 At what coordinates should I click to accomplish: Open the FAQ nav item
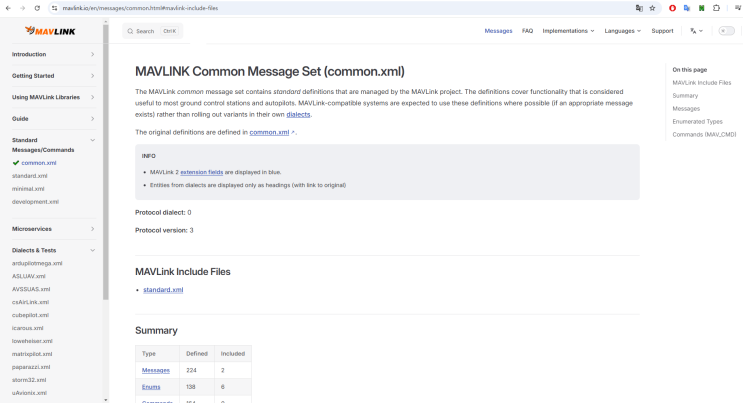point(527,31)
